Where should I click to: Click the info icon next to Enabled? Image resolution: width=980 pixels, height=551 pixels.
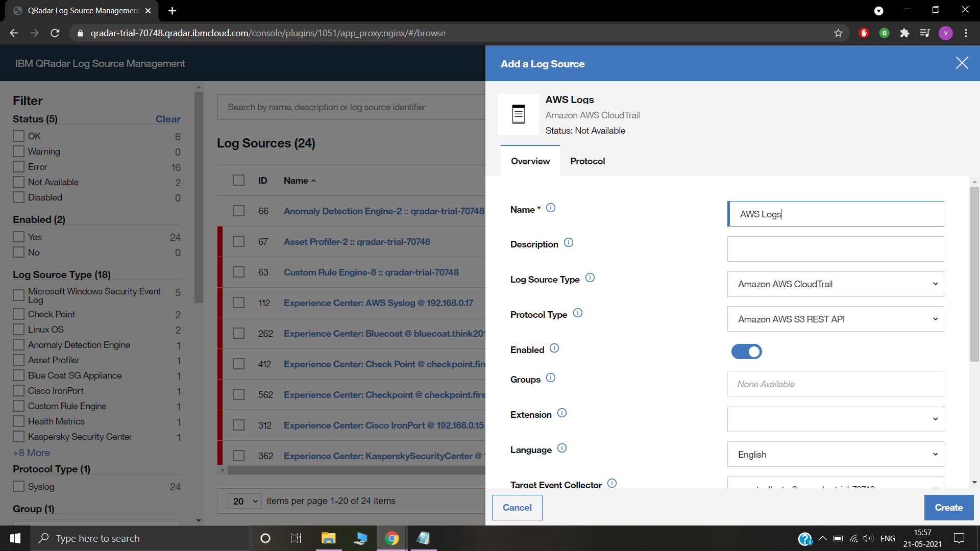pos(554,348)
